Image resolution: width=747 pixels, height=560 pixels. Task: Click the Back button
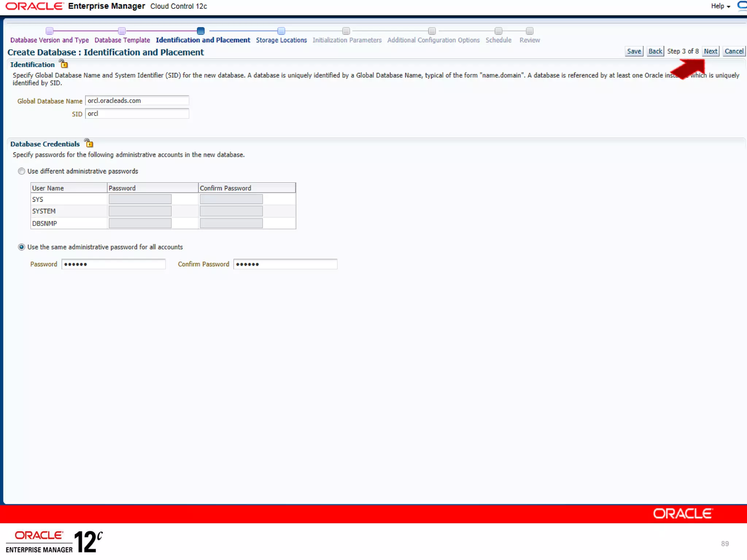point(655,51)
